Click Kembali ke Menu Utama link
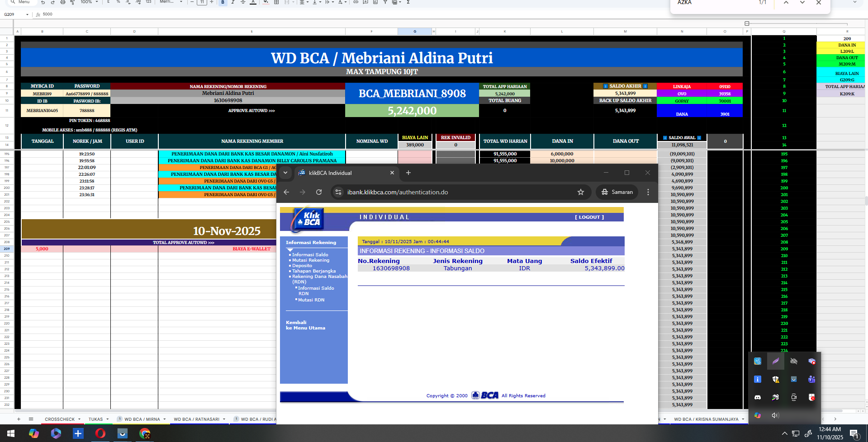Screen dimensions: 868x442 305,325
